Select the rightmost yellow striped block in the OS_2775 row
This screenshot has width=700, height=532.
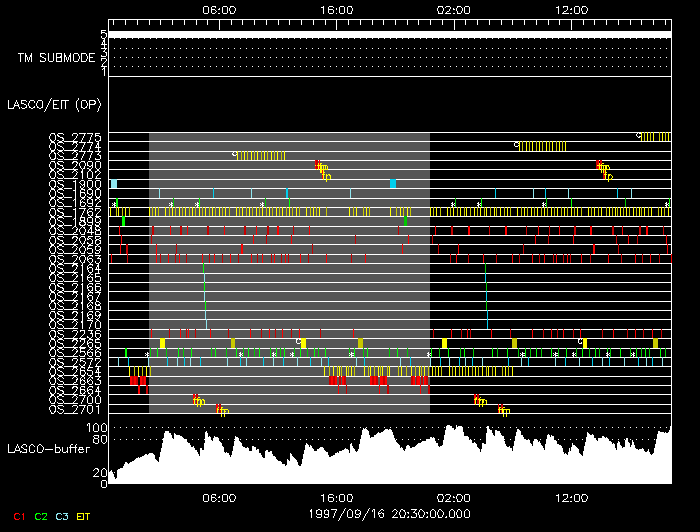pos(656,137)
